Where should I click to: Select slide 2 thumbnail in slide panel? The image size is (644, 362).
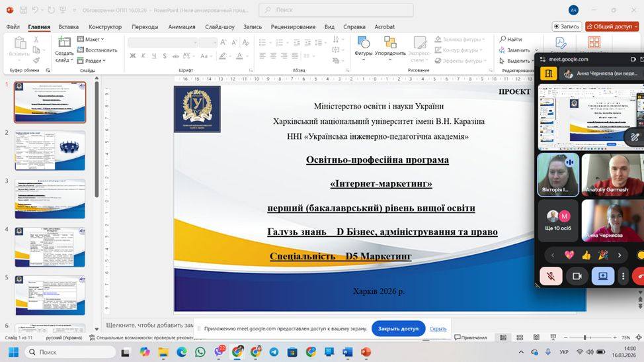(x=50, y=150)
